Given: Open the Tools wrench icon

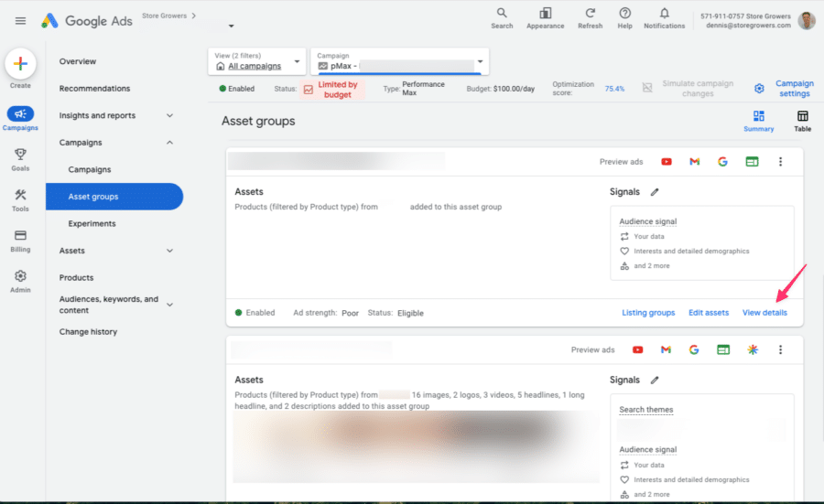Looking at the screenshot, I should click(20, 195).
